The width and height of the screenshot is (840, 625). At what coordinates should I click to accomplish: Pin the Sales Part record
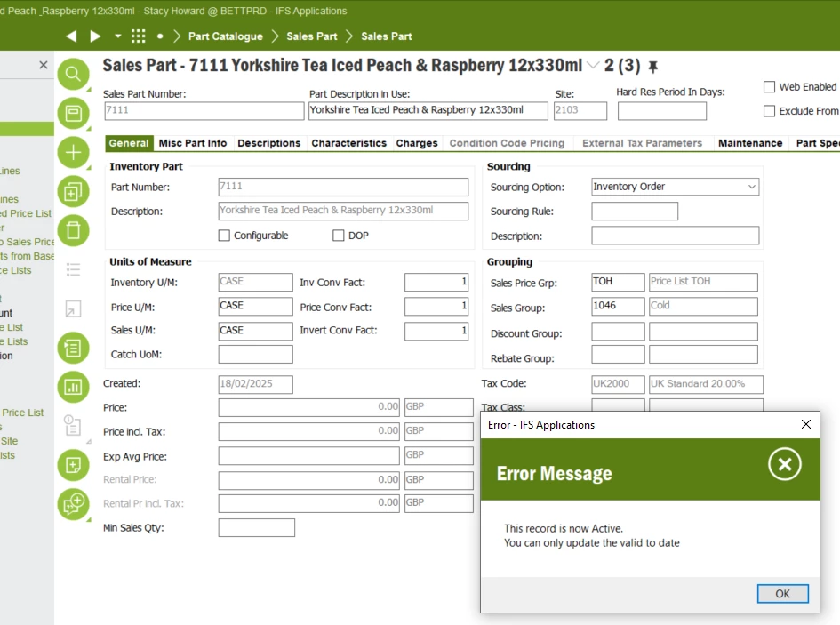[653, 67]
